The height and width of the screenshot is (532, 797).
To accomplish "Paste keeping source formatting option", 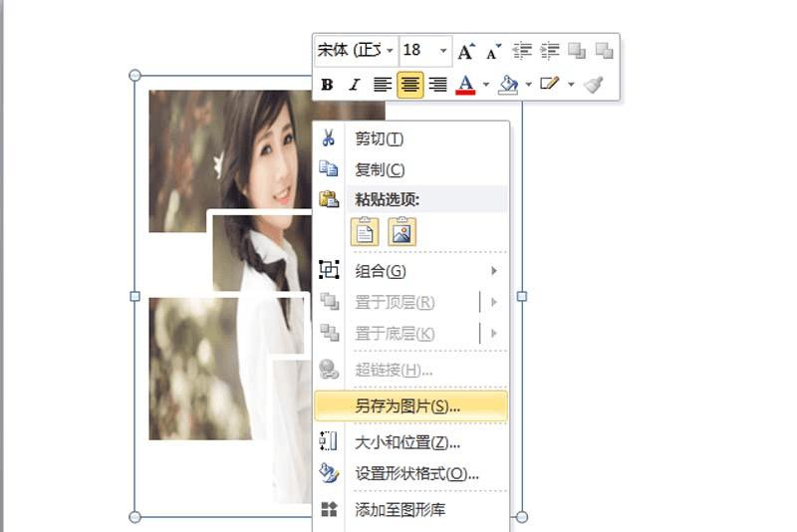I will [365, 232].
